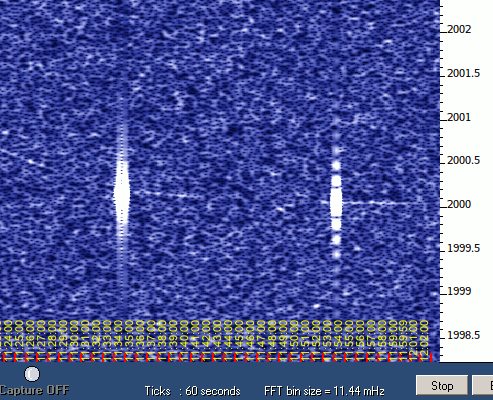
Task: Click the Capture OFF label
Action: [34, 390]
